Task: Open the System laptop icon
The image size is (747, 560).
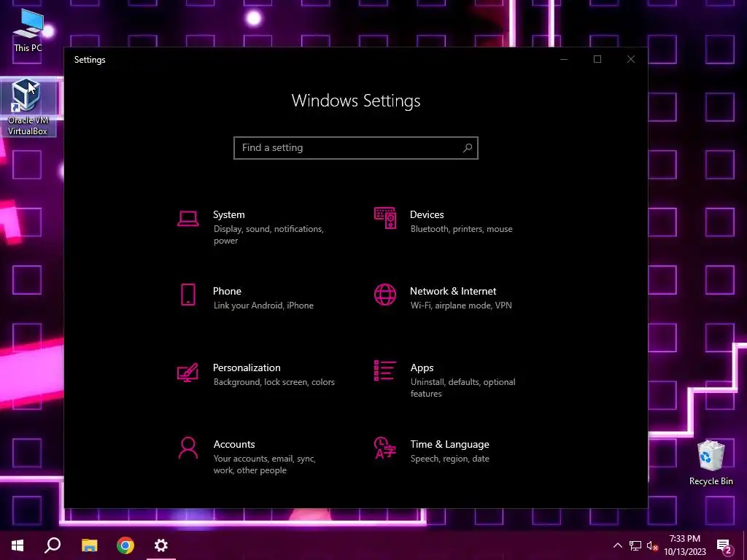Action: click(188, 219)
